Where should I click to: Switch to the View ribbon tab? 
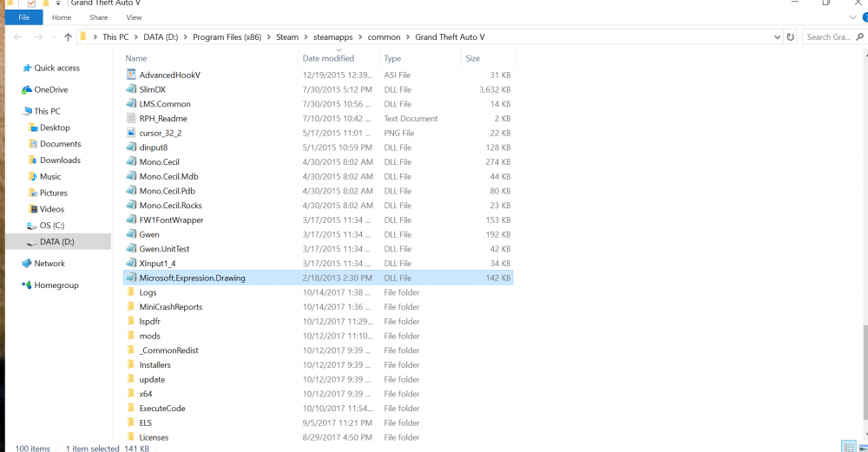(134, 17)
